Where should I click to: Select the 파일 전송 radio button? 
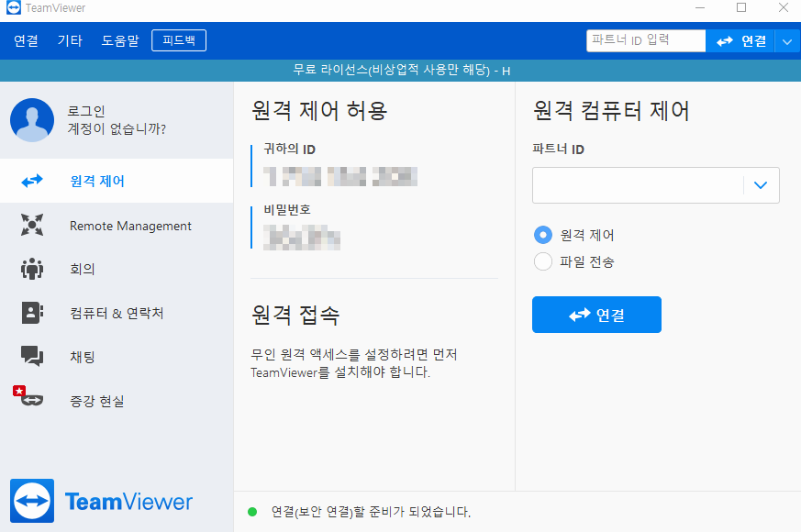pyautogui.click(x=543, y=261)
